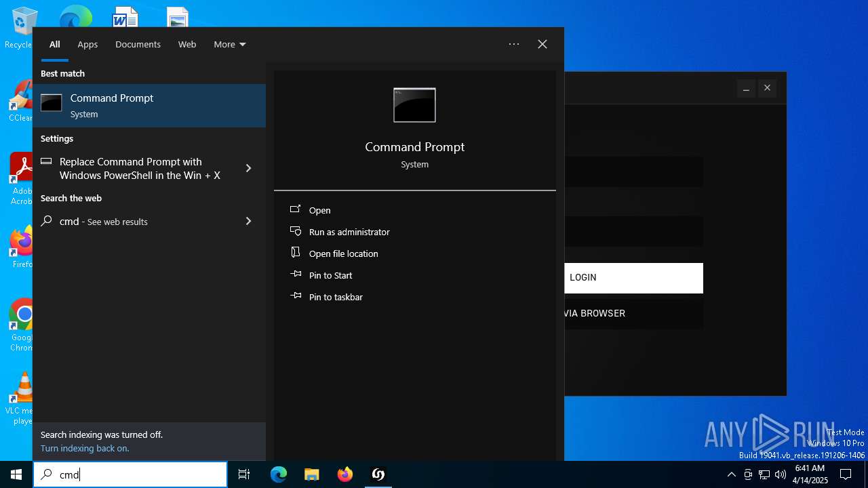Open the Windows Start button
868x488 pixels.
click(16, 474)
